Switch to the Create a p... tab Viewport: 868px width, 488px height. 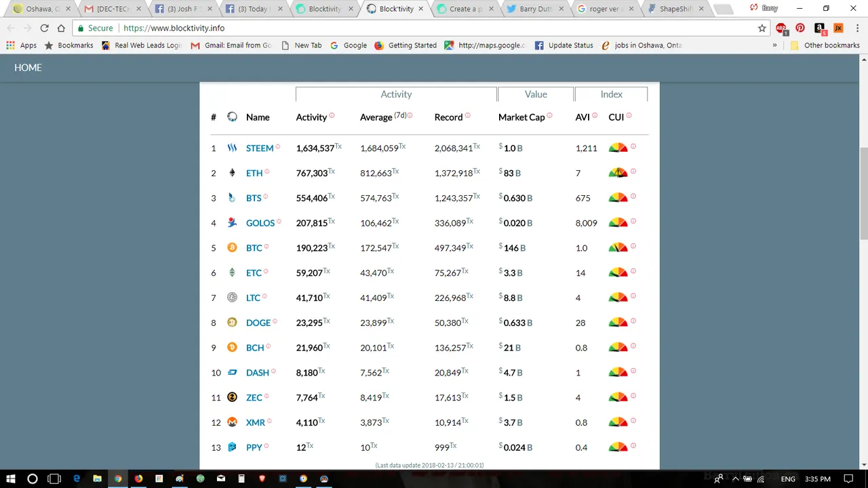tap(465, 9)
